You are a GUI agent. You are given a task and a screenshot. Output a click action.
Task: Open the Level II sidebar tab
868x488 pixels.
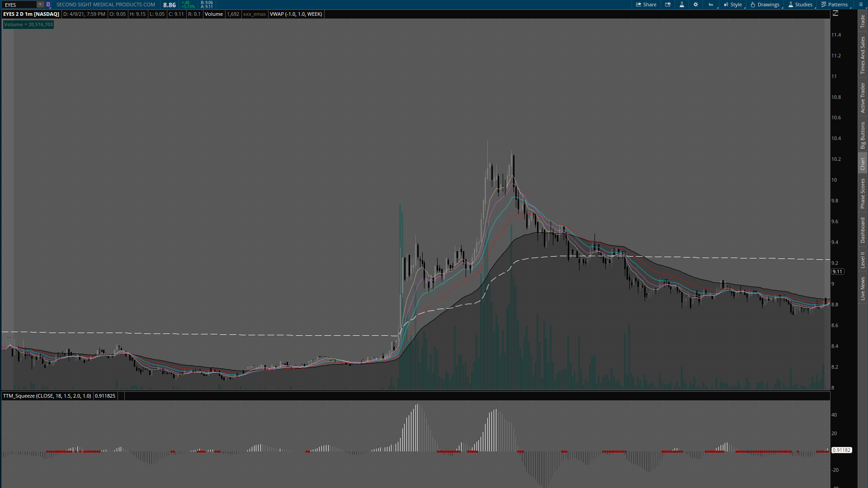point(863,260)
